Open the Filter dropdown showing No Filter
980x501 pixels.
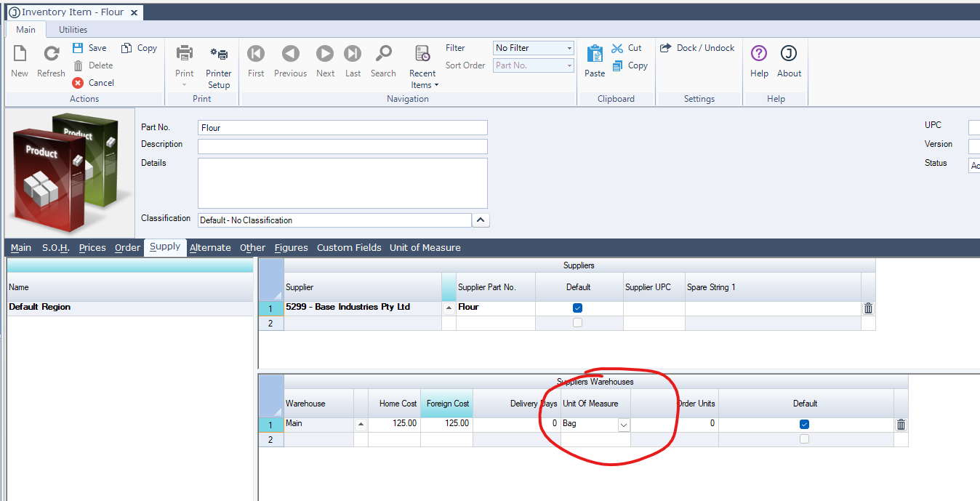[x=534, y=48]
